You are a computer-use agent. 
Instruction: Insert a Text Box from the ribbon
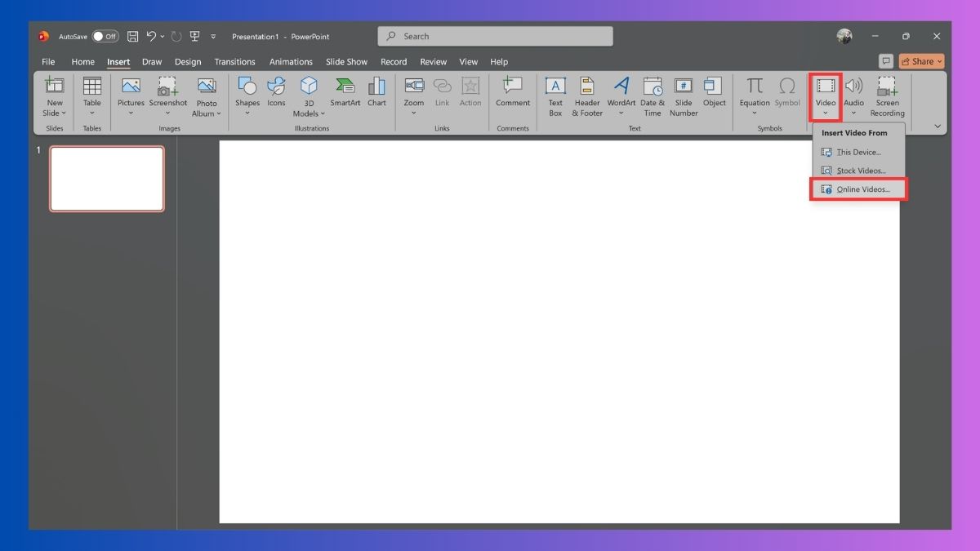555,96
